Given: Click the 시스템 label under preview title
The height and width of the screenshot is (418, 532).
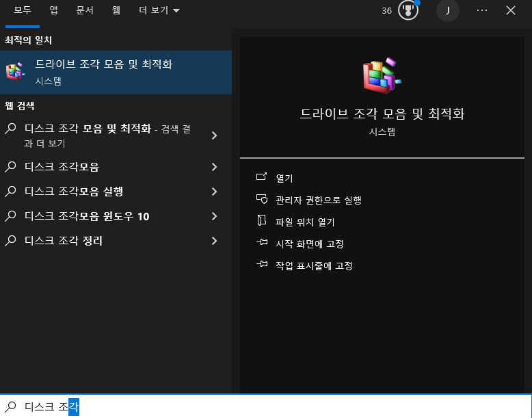Looking at the screenshot, I should pyautogui.click(x=382, y=132).
